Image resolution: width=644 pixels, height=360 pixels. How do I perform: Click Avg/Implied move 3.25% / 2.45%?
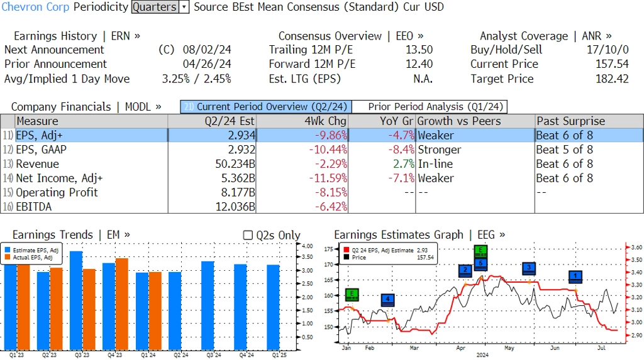196,79
